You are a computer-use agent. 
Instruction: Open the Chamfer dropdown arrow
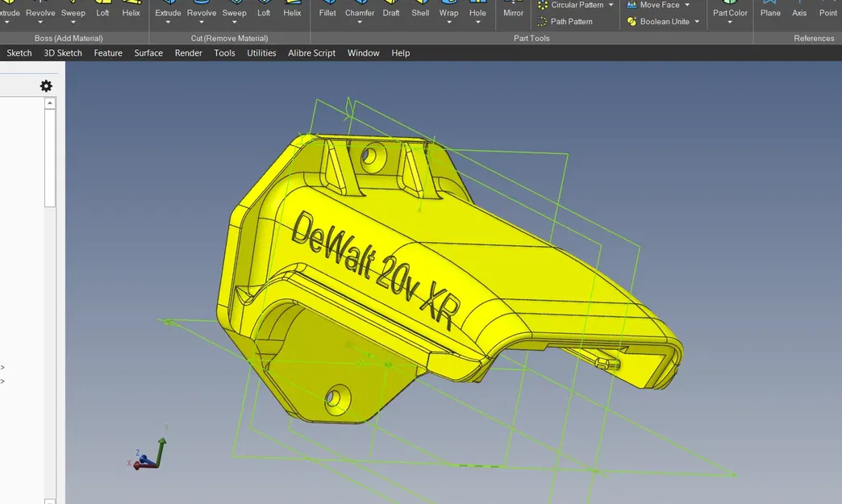coord(360,23)
